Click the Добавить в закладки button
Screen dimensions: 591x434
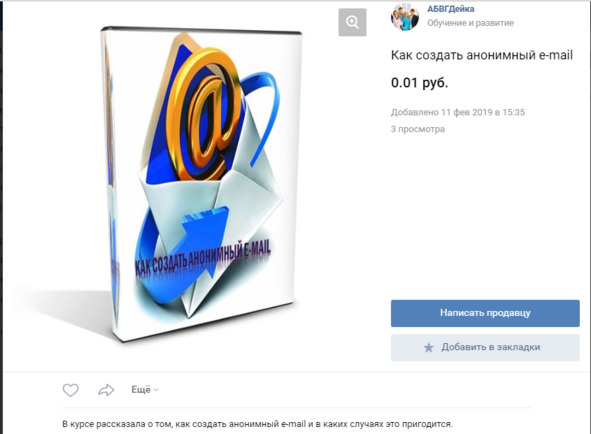[485, 347]
